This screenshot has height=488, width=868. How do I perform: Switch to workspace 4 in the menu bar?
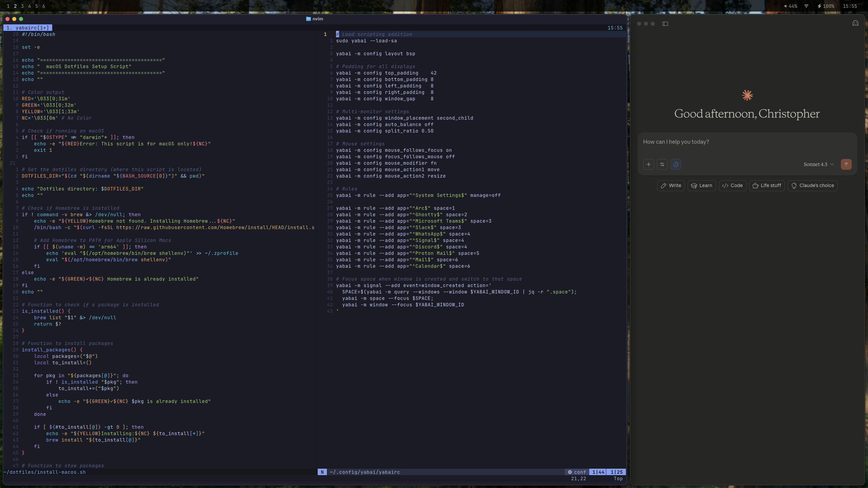[29, 6]
